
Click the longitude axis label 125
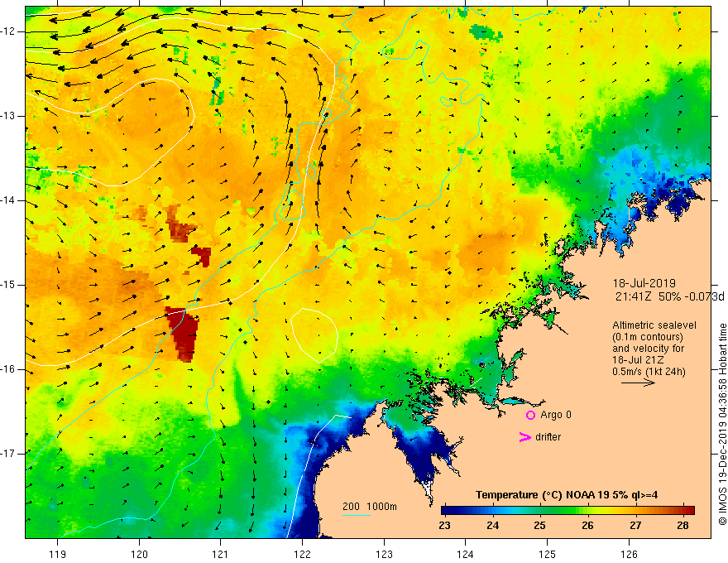(548, 554)
